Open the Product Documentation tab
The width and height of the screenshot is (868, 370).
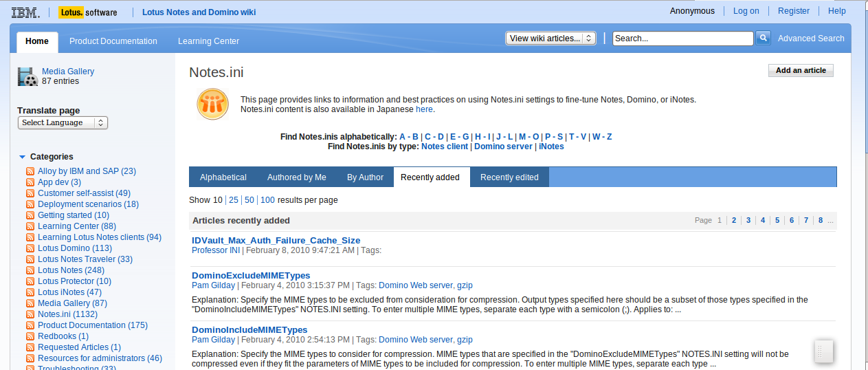point(113,41)
